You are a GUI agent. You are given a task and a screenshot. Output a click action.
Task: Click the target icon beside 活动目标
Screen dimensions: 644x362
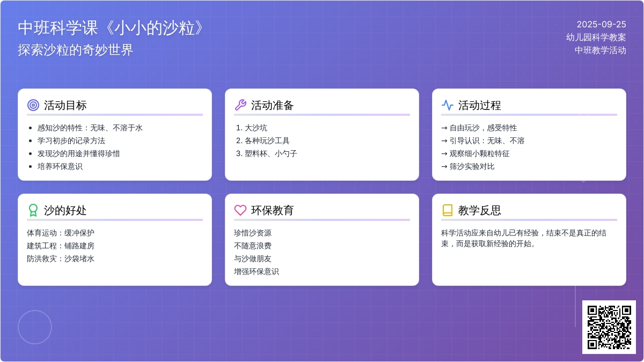(33, 105)
